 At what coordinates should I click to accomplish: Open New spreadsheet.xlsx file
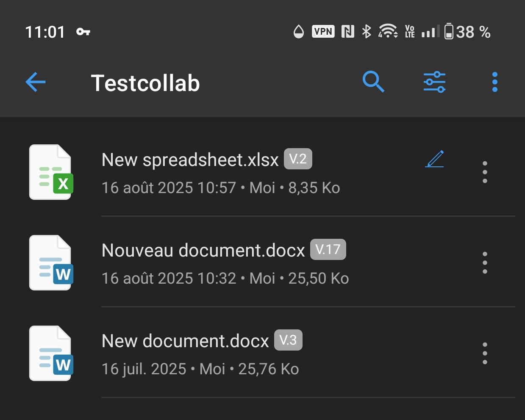[190, 160]
